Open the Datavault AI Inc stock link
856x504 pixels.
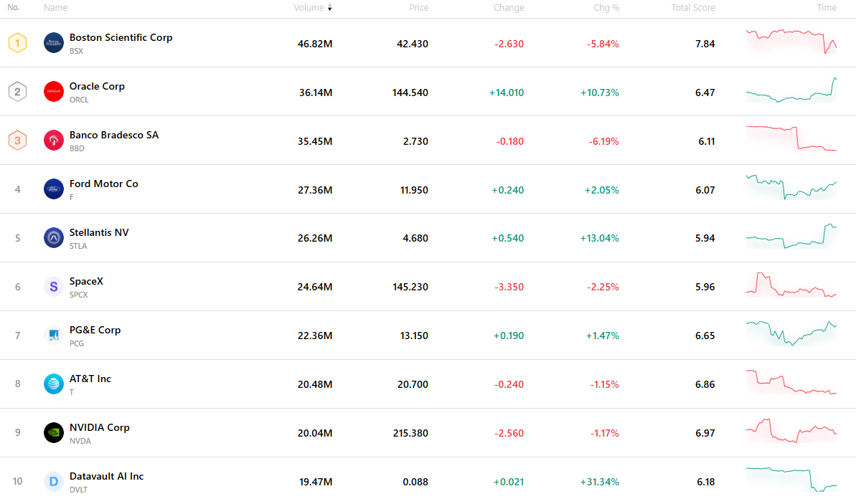pyautogui.click(x=106, y=476)
